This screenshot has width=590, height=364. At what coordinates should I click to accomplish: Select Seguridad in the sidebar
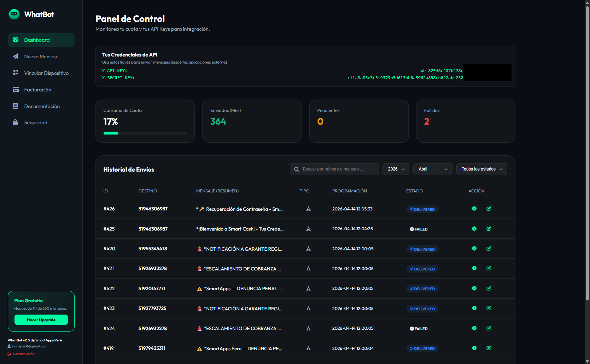pos(41,123)
